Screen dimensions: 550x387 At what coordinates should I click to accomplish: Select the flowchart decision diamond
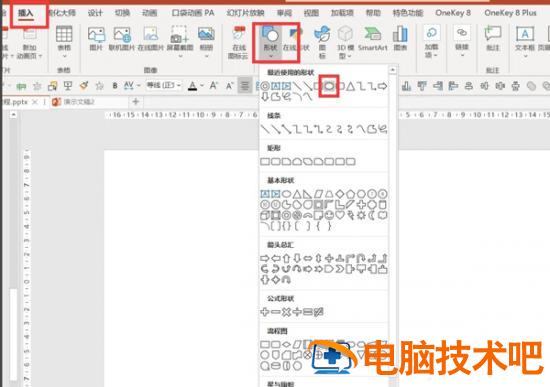click(287, 345)
